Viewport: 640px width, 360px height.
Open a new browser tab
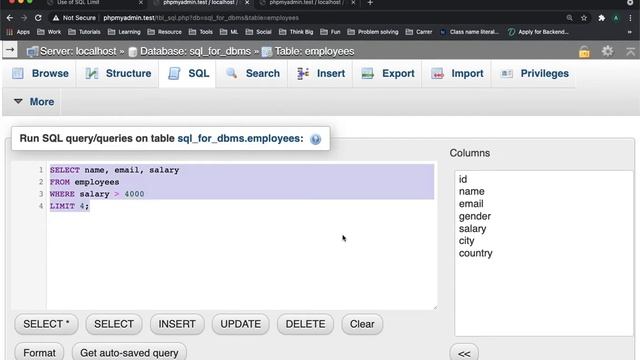[x=370, y=3]
